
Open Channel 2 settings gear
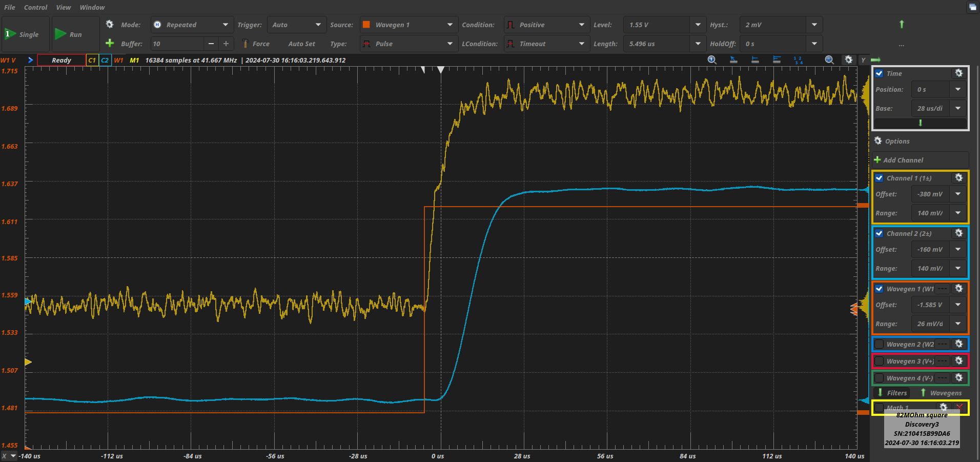click(959, 233)
